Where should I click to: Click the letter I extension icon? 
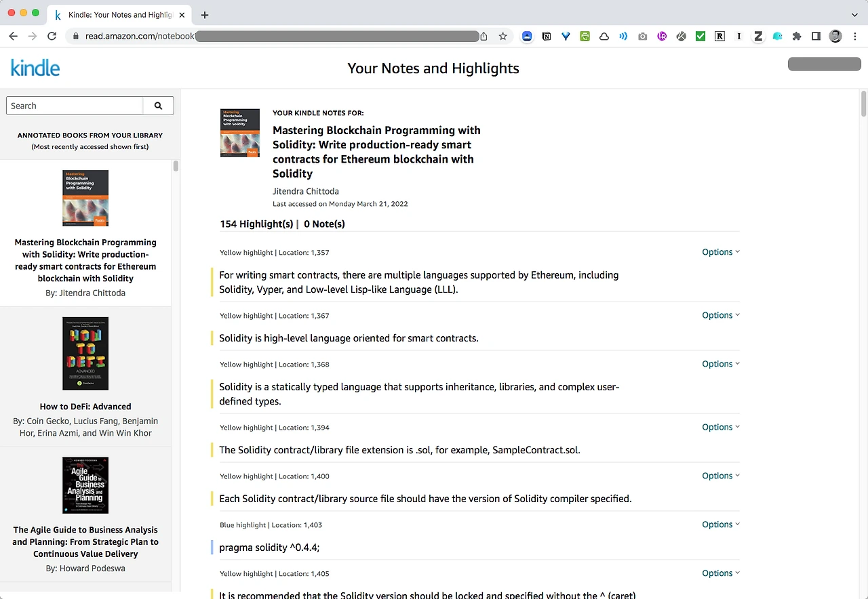[739, 37]
